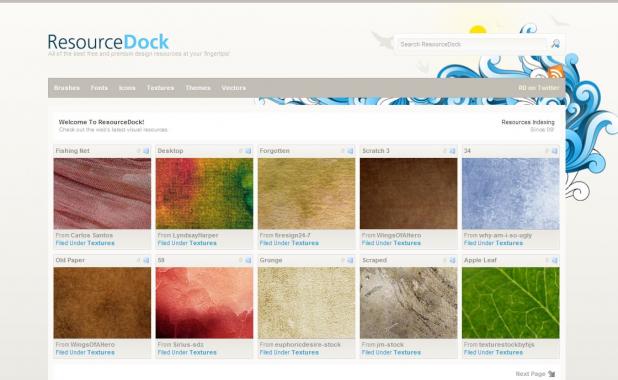Open the Textures category in navigation
618x380 pixels.
[160, 88]
